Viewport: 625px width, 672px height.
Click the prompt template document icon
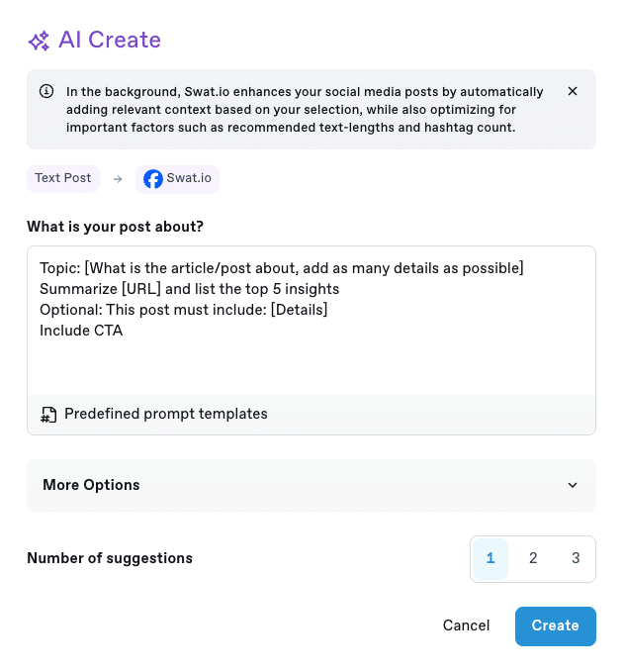[48, 415]
